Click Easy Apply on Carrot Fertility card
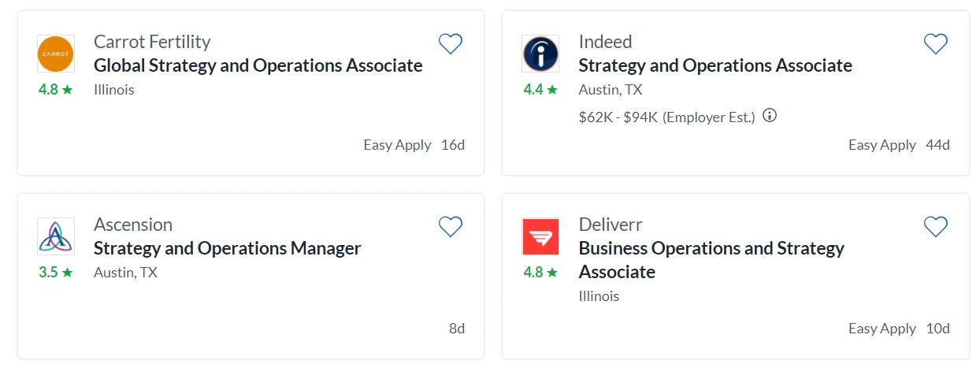Screen dimensions: 980x368 coord(397,145)
